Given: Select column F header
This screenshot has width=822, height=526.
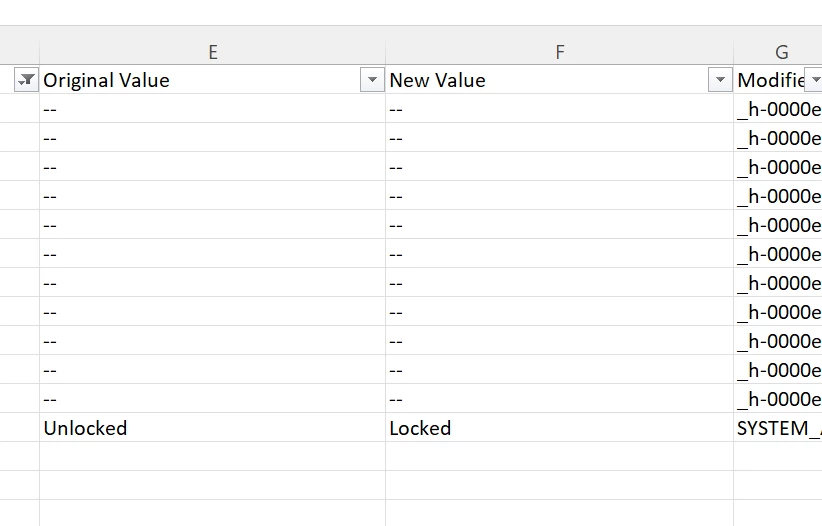Looking at the screenshot, I should tap(559, 52).
